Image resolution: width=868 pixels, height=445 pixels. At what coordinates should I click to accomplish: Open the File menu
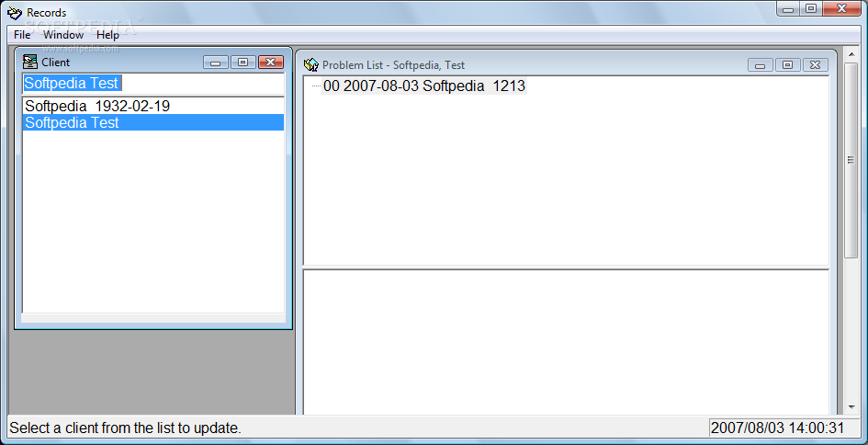click(22, 35)
